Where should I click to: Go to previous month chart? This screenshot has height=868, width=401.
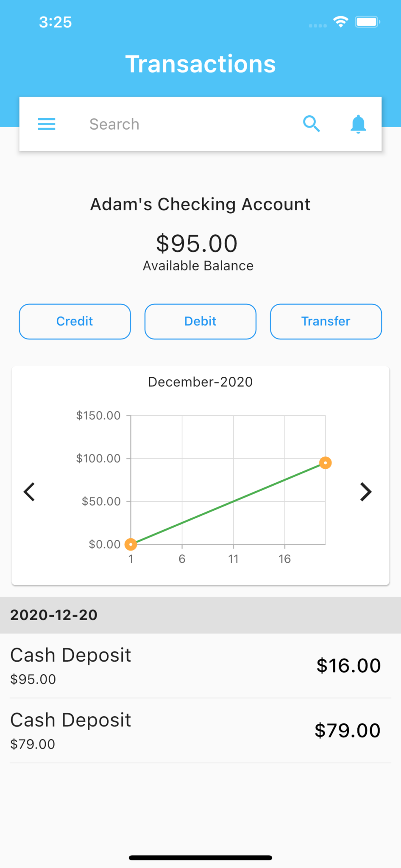pos(29,492)
